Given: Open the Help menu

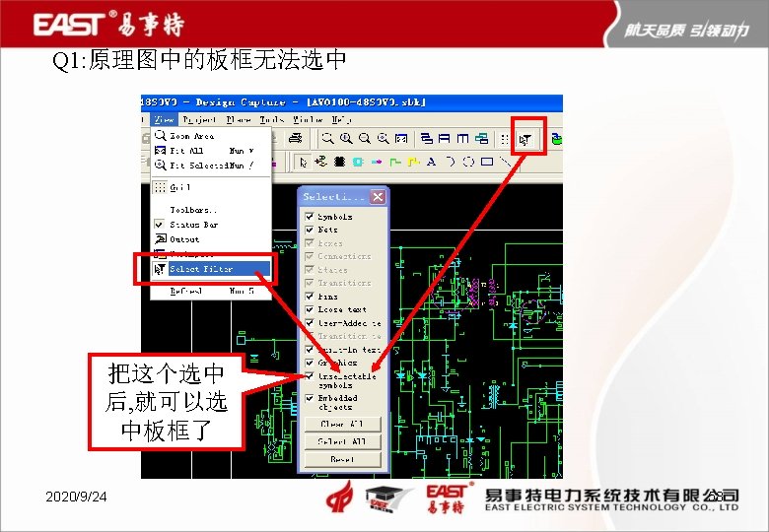Looking at the screenshot, I should click(341, 119).
